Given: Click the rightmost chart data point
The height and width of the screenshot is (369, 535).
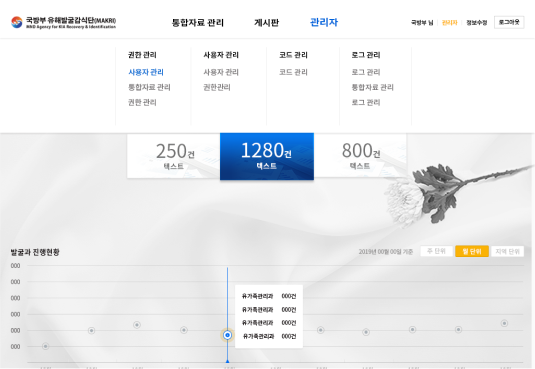Looking at the screenshot, I should [504, 323].
